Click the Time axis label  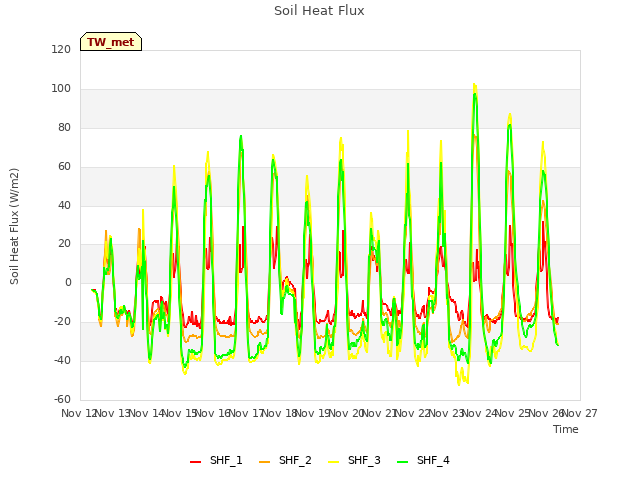pyautogui.click(x=566, y=429)
